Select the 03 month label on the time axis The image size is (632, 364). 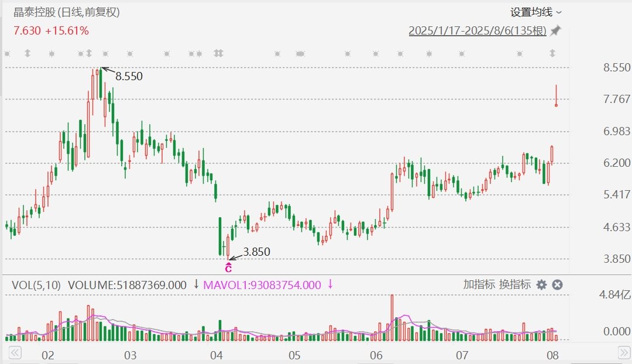(130, 355)
